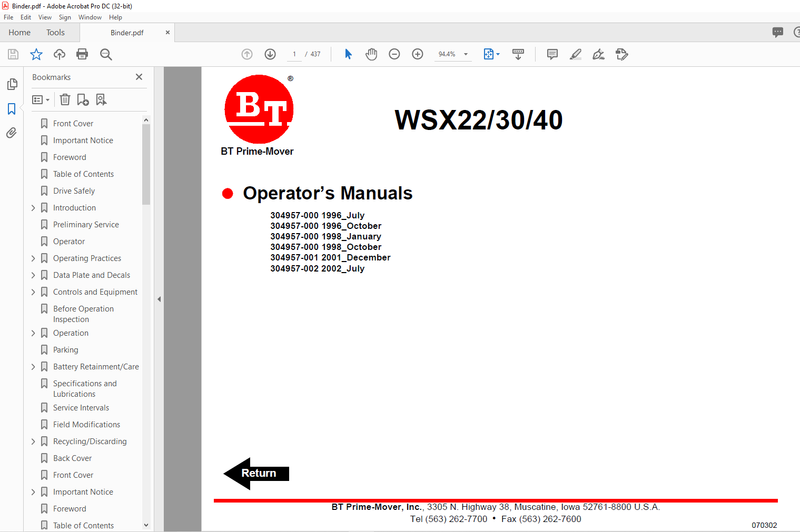The height and width of the screenshot is (532, 800).
Task: Open the attachments paperclip panel
Action: tap(12, 133)
